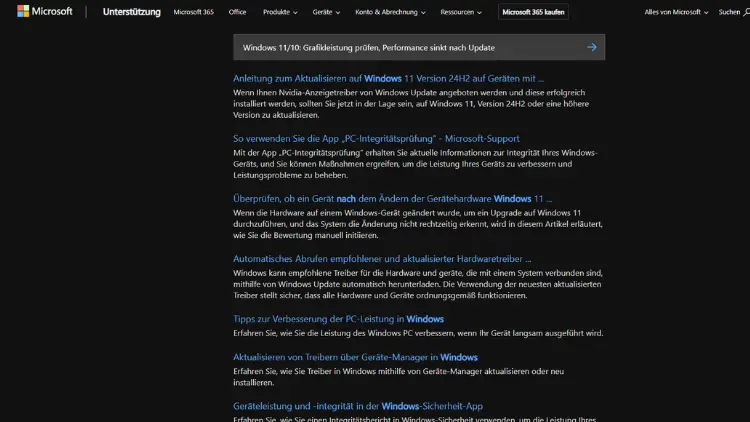Click the search magnifier icon
750x422 pixels.
(747, 12)
